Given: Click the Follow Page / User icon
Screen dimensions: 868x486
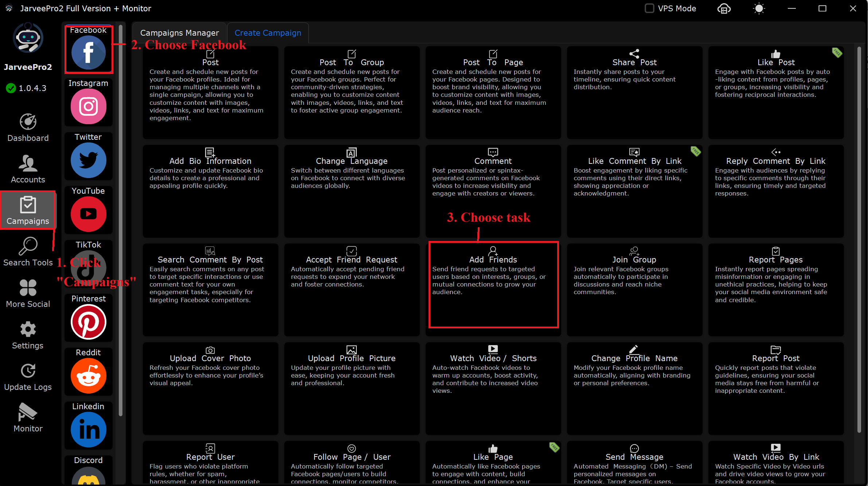Looking at the screenshot, I should pyautogui.click(x=352, y=448).
